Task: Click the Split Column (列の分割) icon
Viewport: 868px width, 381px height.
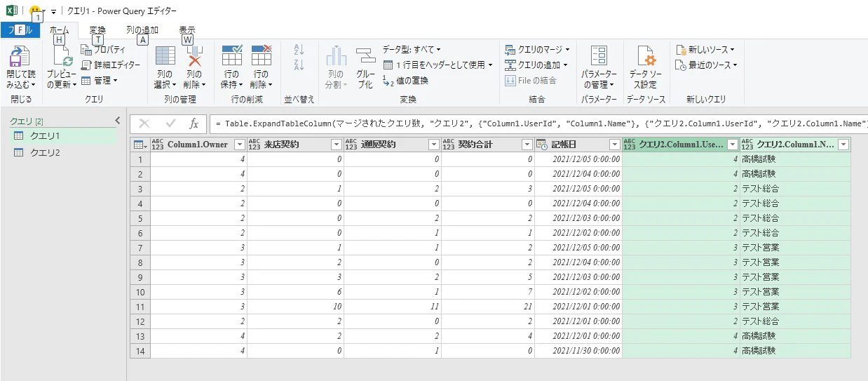Action: click(337, 57)
